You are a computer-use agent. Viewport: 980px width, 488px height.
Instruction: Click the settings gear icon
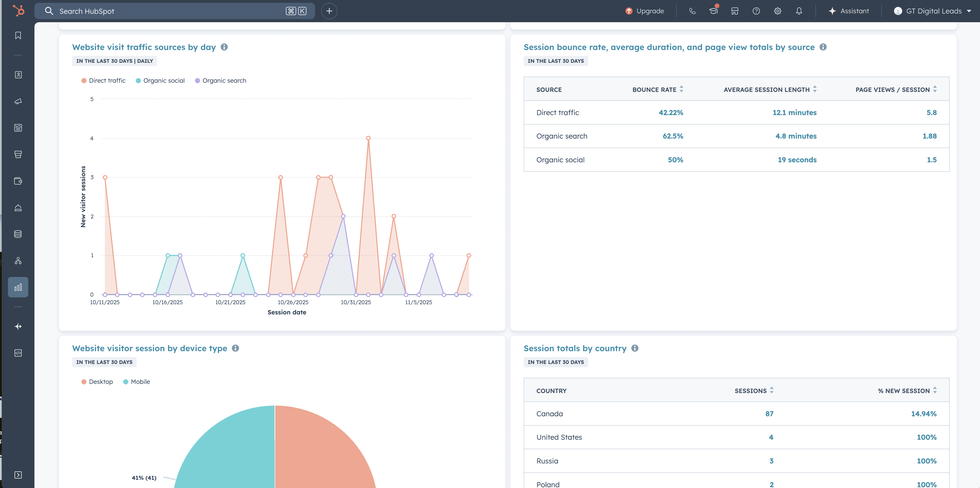778,11
